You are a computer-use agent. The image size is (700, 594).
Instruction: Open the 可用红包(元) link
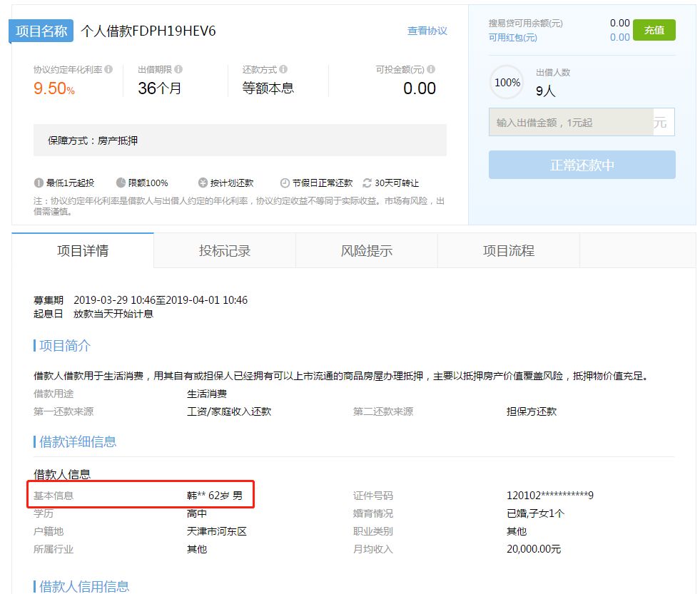click(x=512, y=38)
